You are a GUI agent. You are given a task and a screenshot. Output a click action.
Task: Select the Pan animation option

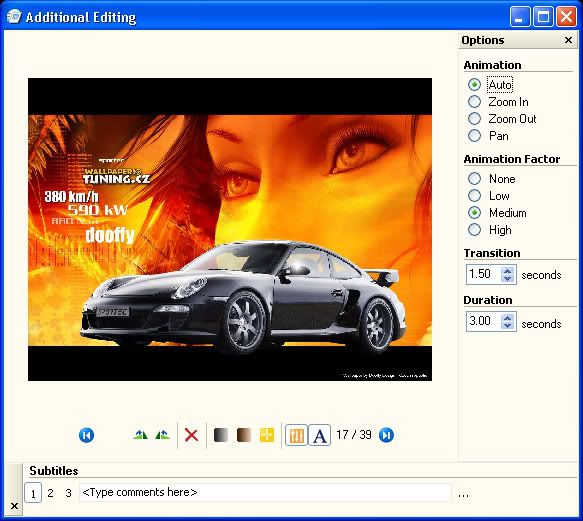pyautogui.click(x=474, y=136)
